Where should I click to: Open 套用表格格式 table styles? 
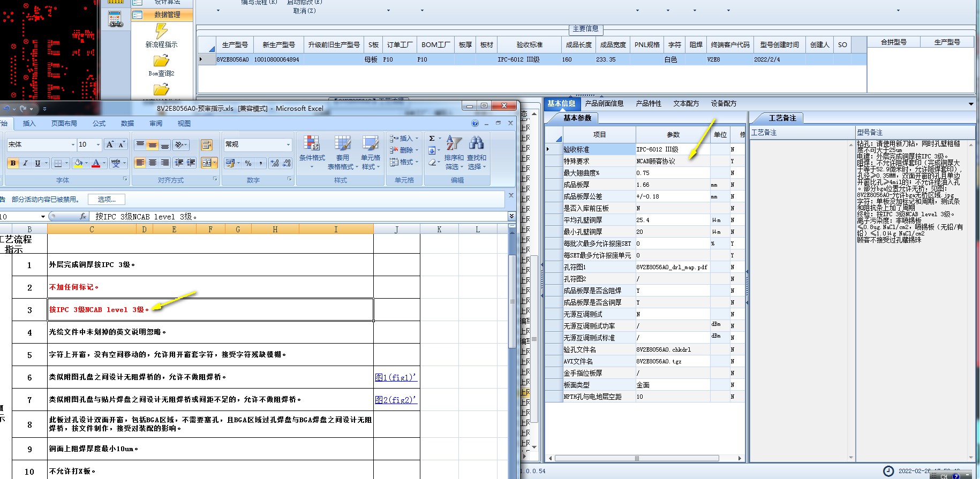coord(342,152)
